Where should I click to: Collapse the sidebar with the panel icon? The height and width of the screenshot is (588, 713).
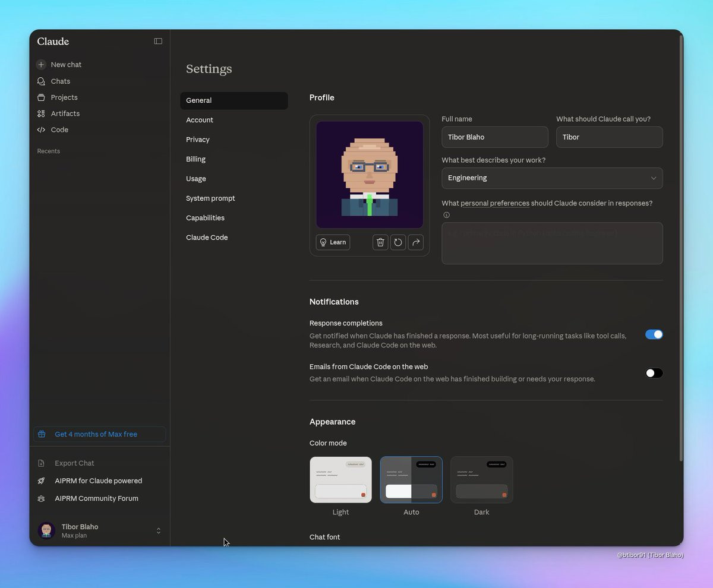coord(158,41)
